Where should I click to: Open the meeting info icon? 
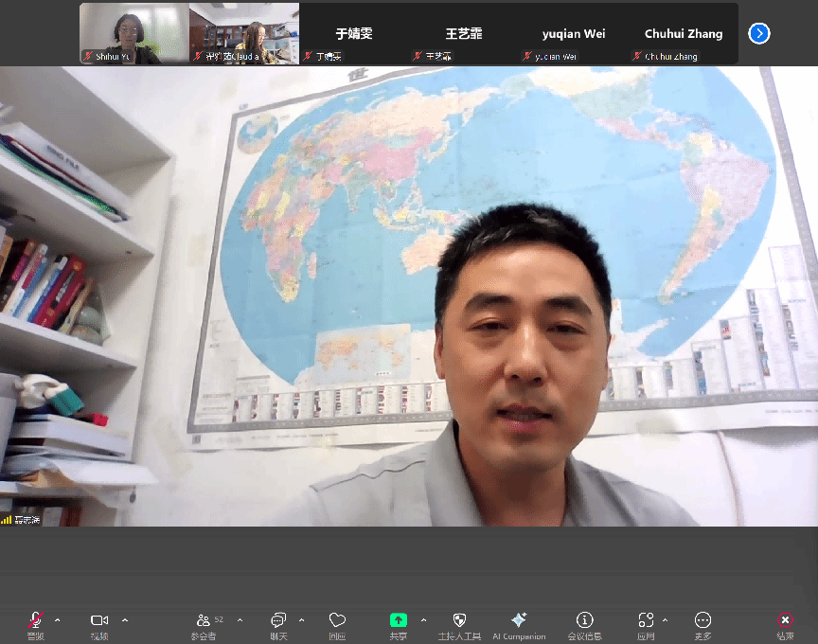point(585,620)
